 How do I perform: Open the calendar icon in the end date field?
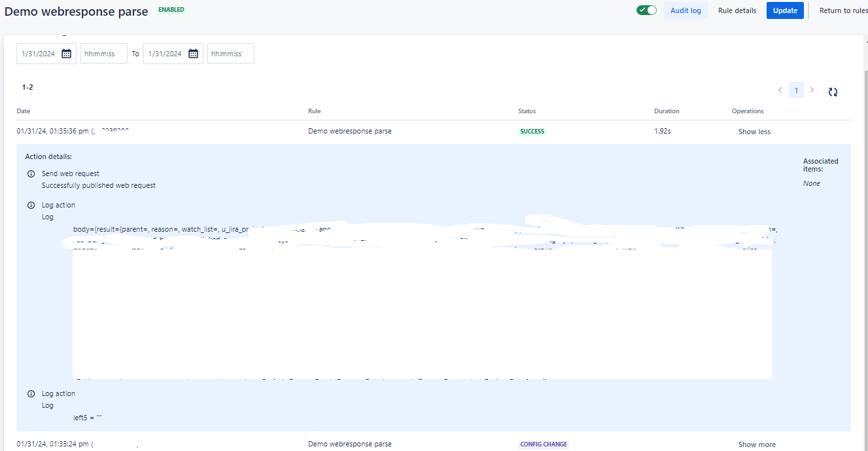click(x=193, y=54)
